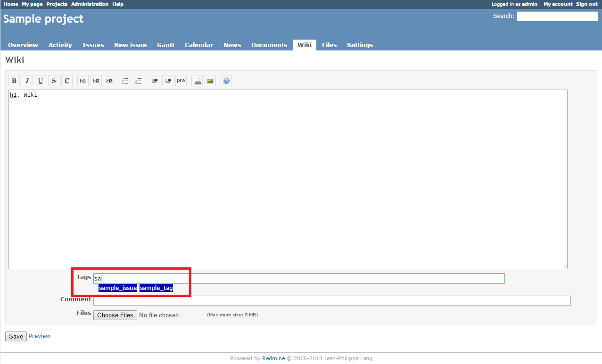The height and width of the screenshot is (364, 602).
Task: Open the Overview tab
Action: (23, 45)
